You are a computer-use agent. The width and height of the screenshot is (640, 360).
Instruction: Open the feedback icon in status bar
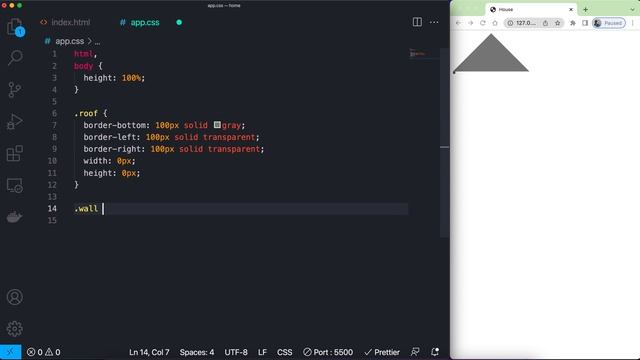[415, 352]
